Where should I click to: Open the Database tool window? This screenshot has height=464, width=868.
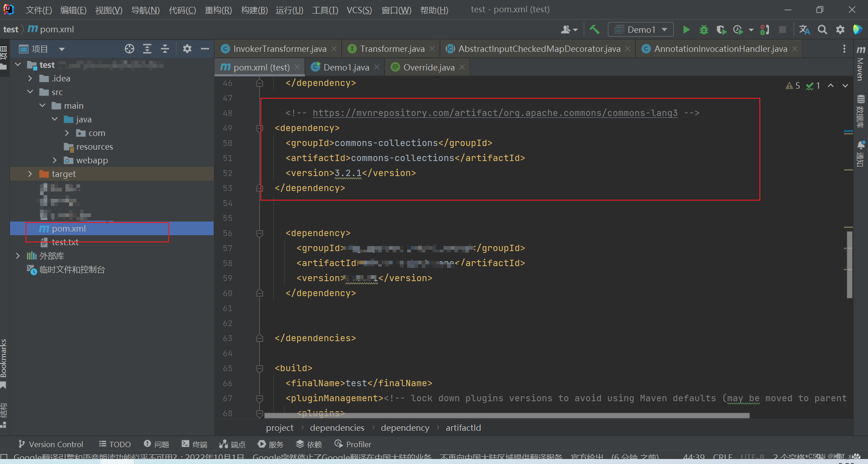[x=860, y=111]
